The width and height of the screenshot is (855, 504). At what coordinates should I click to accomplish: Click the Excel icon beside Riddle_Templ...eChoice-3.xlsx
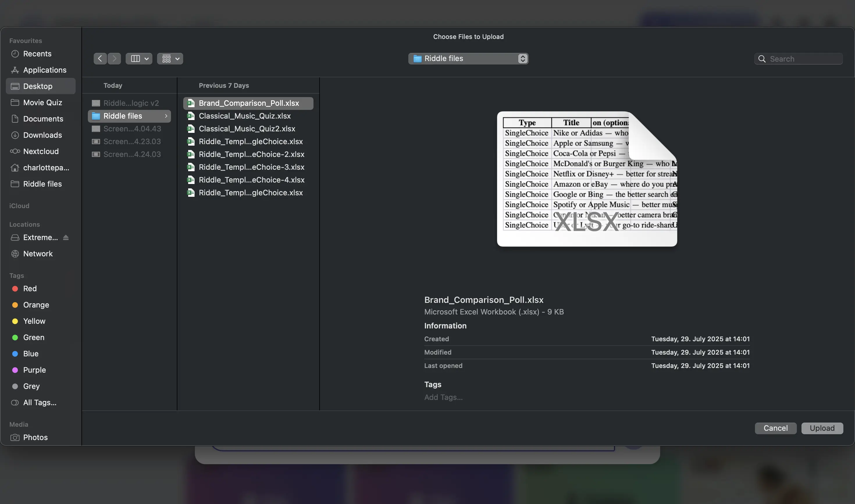tap(191, 167)
